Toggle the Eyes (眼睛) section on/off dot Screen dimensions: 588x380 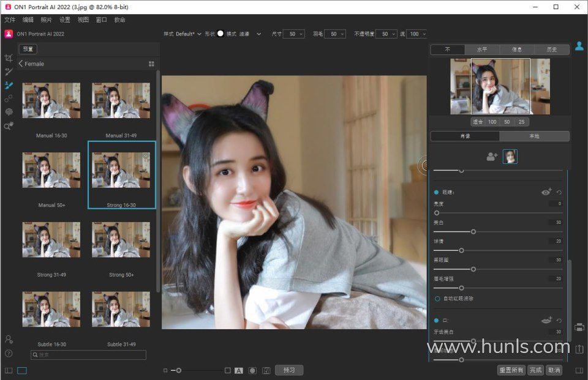(x=436, y=192)
